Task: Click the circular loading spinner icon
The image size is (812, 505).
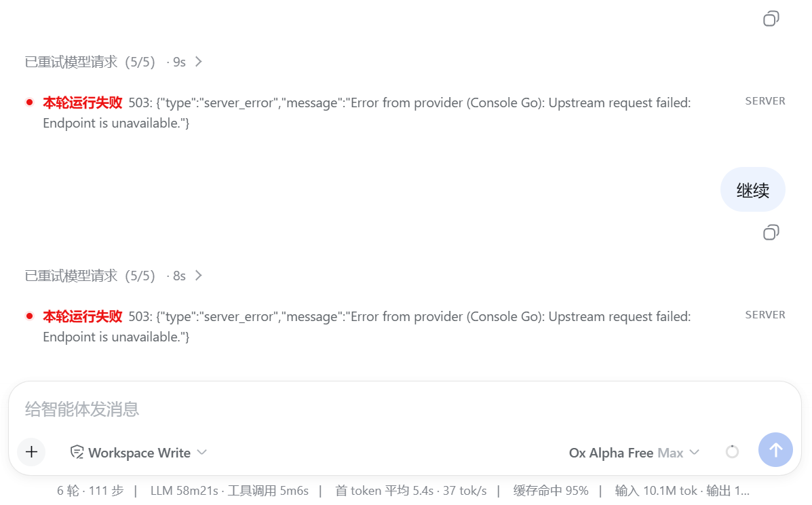Action: [x=732, y=451]
